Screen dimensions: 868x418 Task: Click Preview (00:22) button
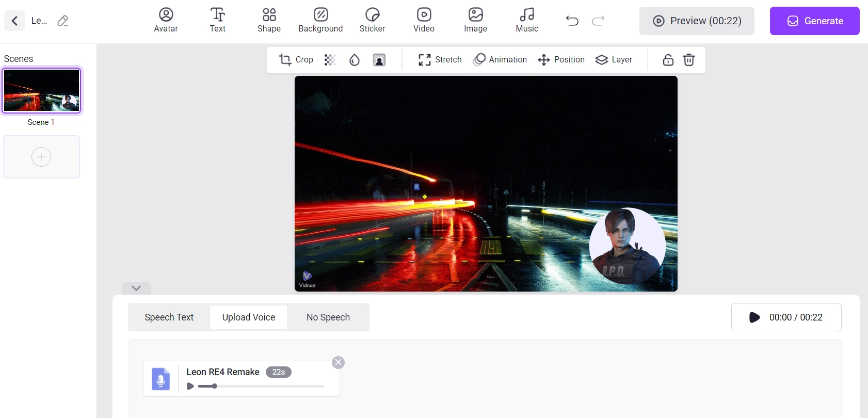[x=697, y=21]
